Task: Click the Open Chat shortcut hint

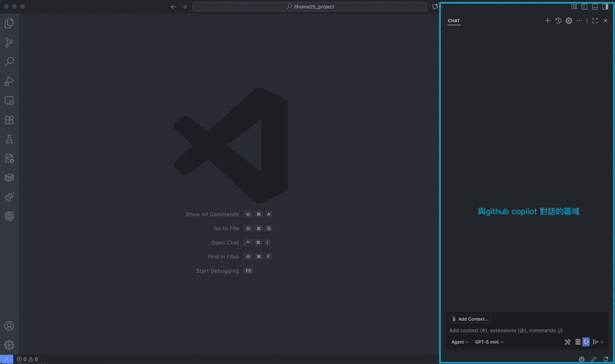Action: point(241,243)
